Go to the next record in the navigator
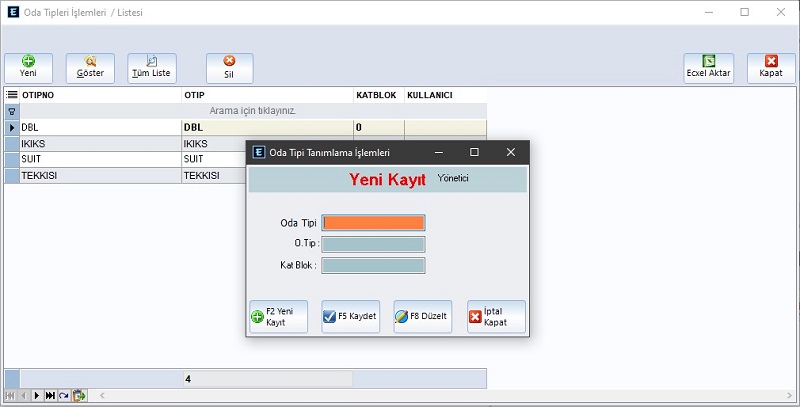The height and width of the screenshot is (407, 800). pyautogui.click(x=37, y=395)
